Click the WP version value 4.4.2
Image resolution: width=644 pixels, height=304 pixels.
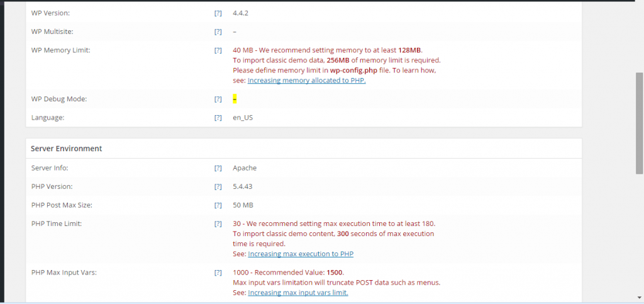pos(241,13)
